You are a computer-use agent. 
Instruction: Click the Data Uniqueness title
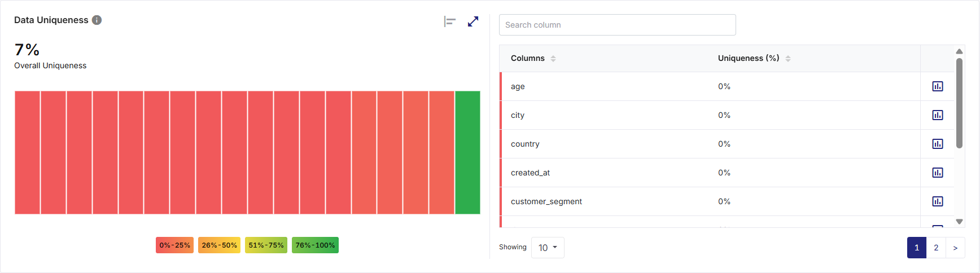(x=51, y=20)
